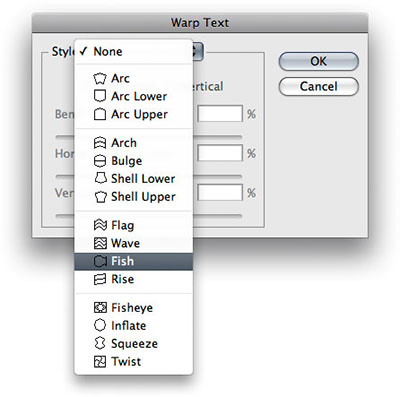Select the Twist warp icon
Image resolution: width=400 pixels, height=397 pixels.
tap(100, 362)
